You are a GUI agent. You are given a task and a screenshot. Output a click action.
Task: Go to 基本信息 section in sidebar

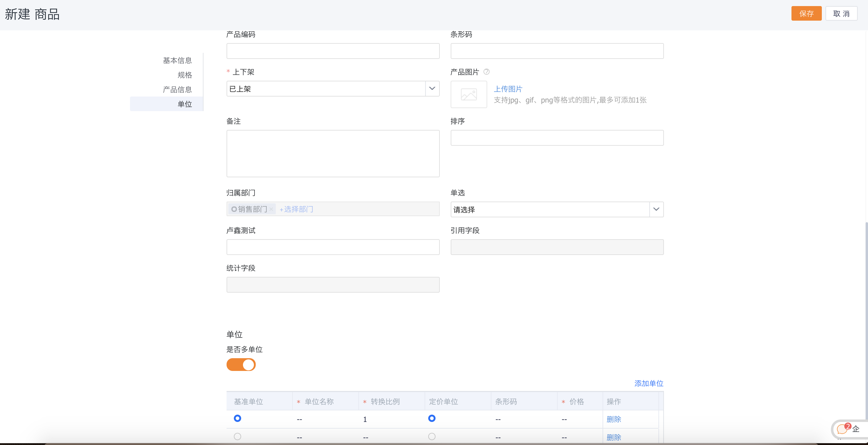click(x=177, y=60)
